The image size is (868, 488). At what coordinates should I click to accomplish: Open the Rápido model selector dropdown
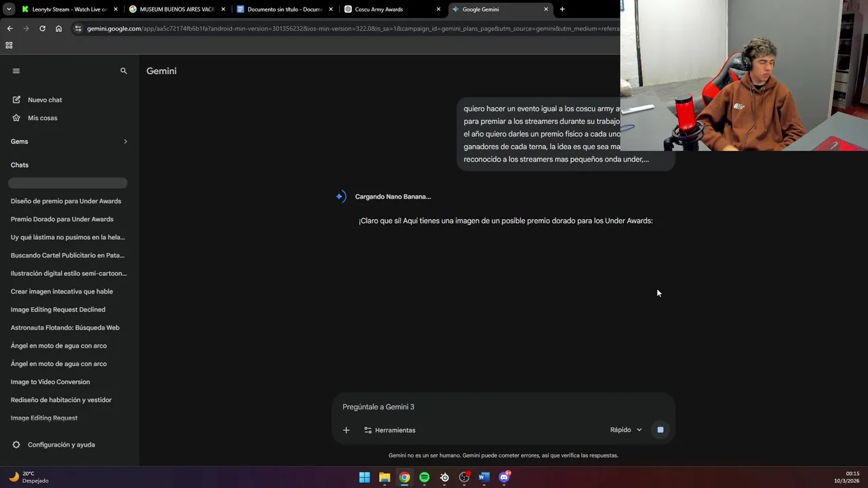(625, 430)
